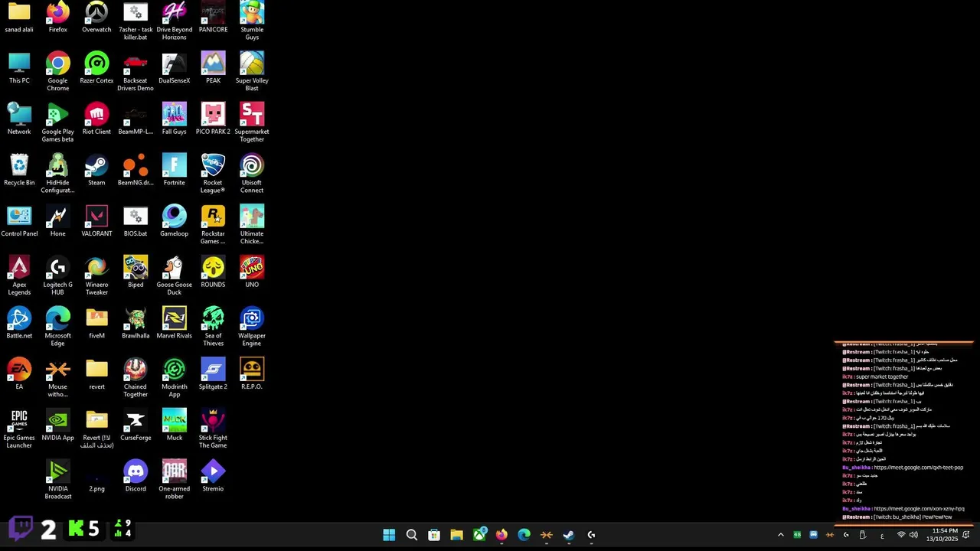Open the Xbox app in taskbar
980x551 pixels.
pyautogui.click(x=479, y=535)
